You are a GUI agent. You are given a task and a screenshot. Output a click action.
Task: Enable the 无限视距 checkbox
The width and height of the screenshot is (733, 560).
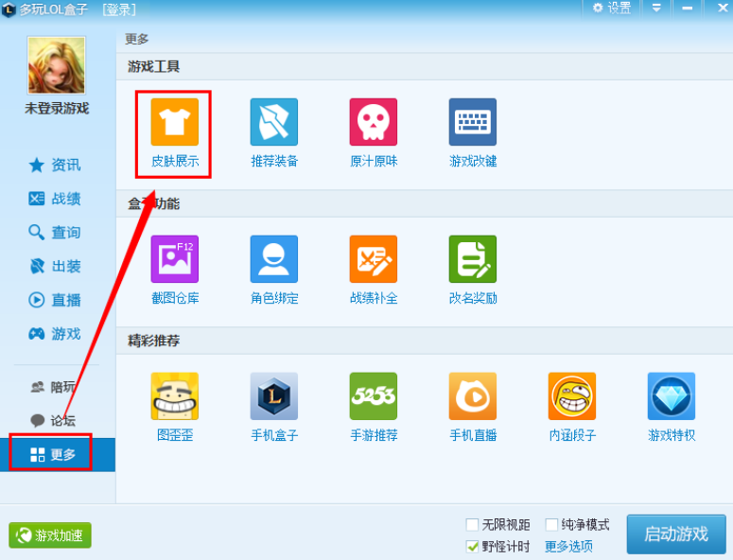tap(473, 524)
